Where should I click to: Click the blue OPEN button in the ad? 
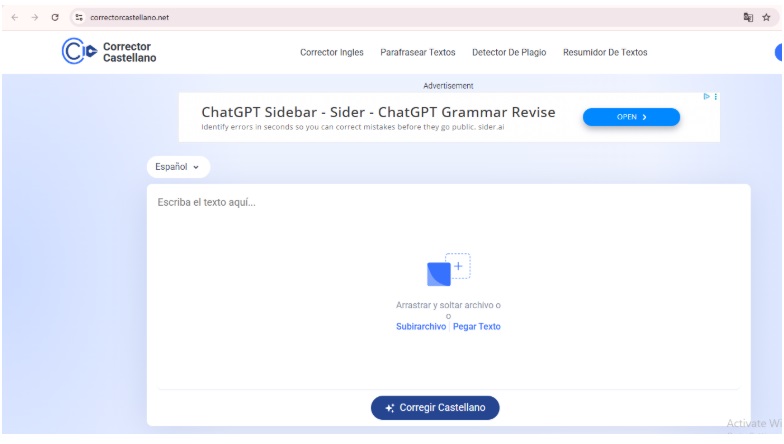point(631,117)
